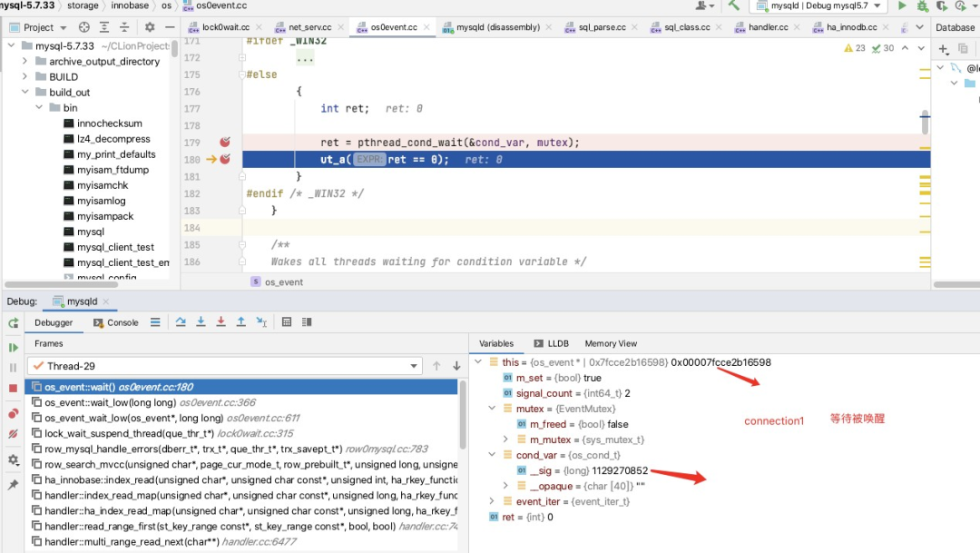
Task: Select mysql_client_test file
Action: pos(115,247)
